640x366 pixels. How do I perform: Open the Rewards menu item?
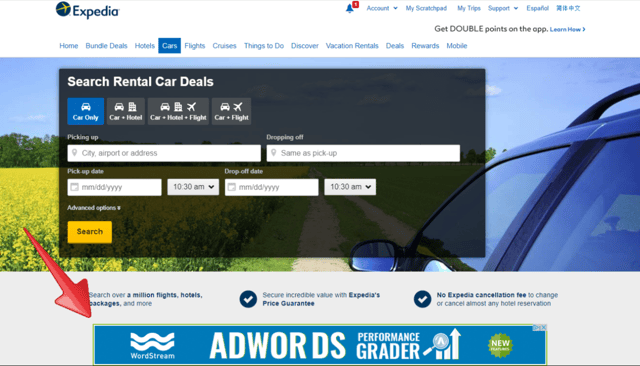click(x=425, y=46)
